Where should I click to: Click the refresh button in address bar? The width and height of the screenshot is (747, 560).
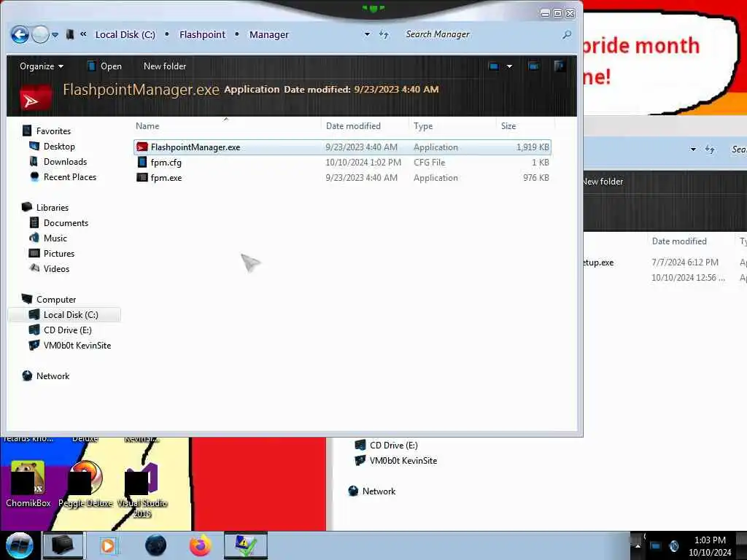384,34
